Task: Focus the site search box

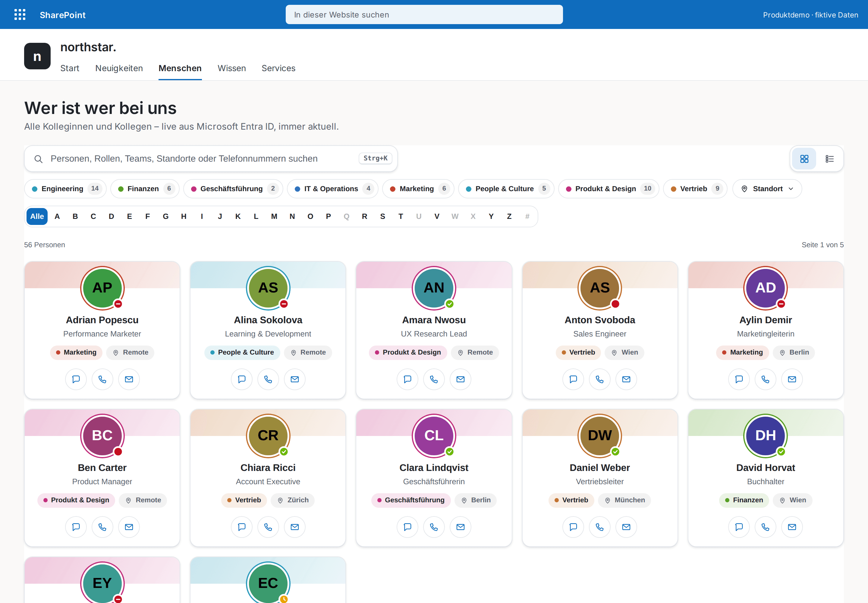Action: coord(424,15)
